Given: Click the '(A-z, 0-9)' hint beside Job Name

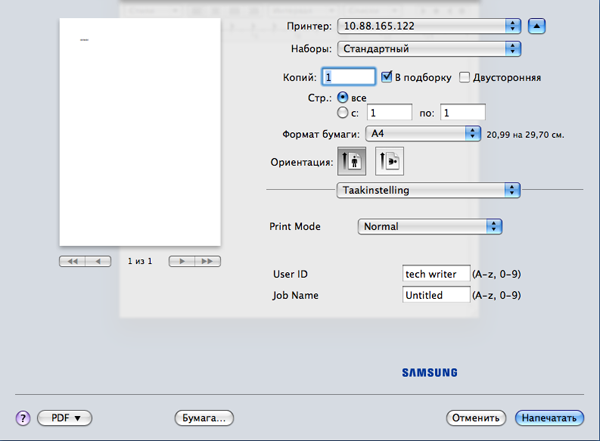Looking at the screenshot, I should (496, 295).
